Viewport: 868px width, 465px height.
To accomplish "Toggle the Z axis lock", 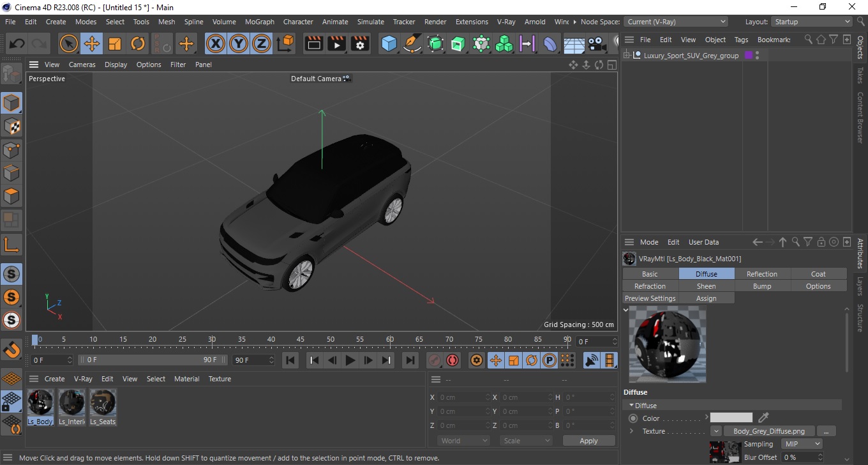I will tap(262, 44).
